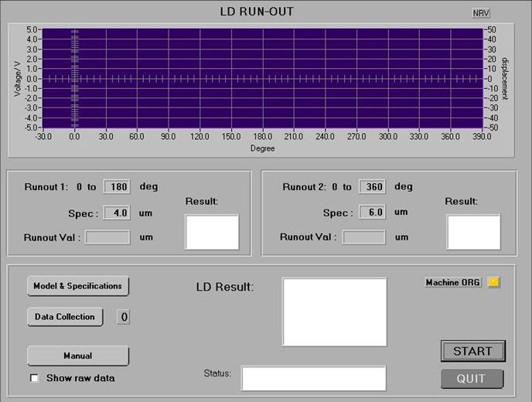Image resolution: width=532 pixels, height=402 pixels.
Task: Click the Data Collection counter field
Action: tap(123, 317)
